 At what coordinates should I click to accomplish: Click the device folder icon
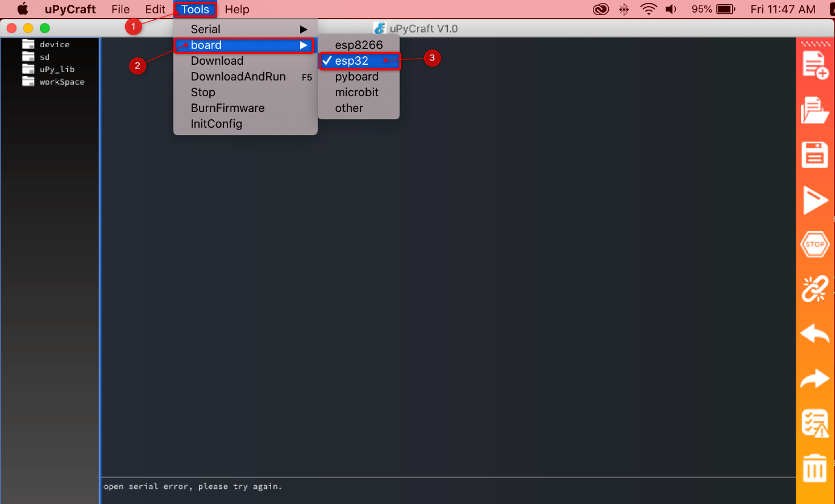click(28, 44)
